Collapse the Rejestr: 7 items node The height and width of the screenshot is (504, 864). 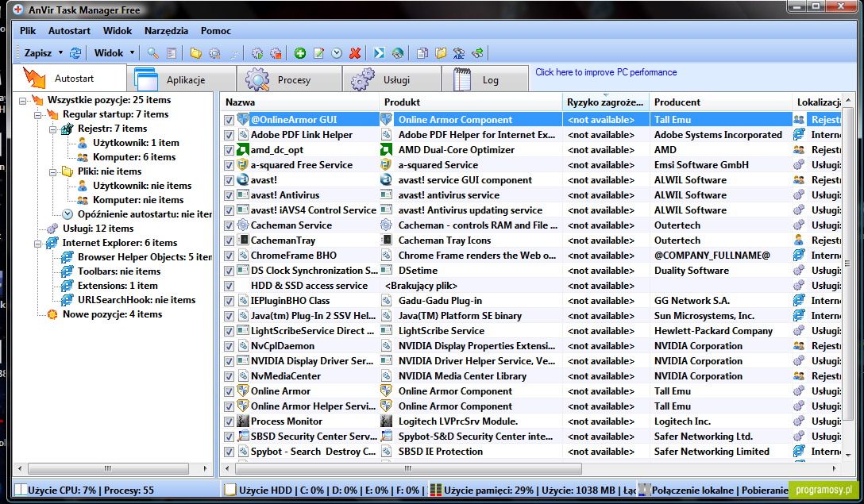point(53,129)
